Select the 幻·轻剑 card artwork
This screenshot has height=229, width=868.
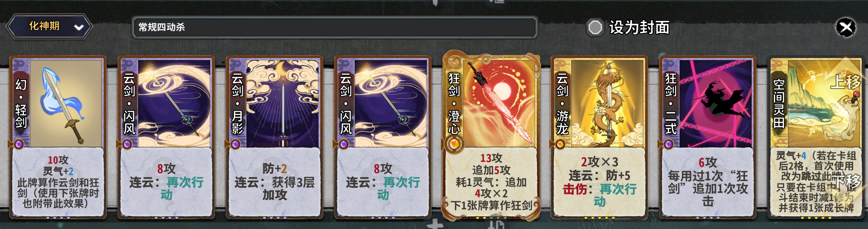click(x=66, y=103)
